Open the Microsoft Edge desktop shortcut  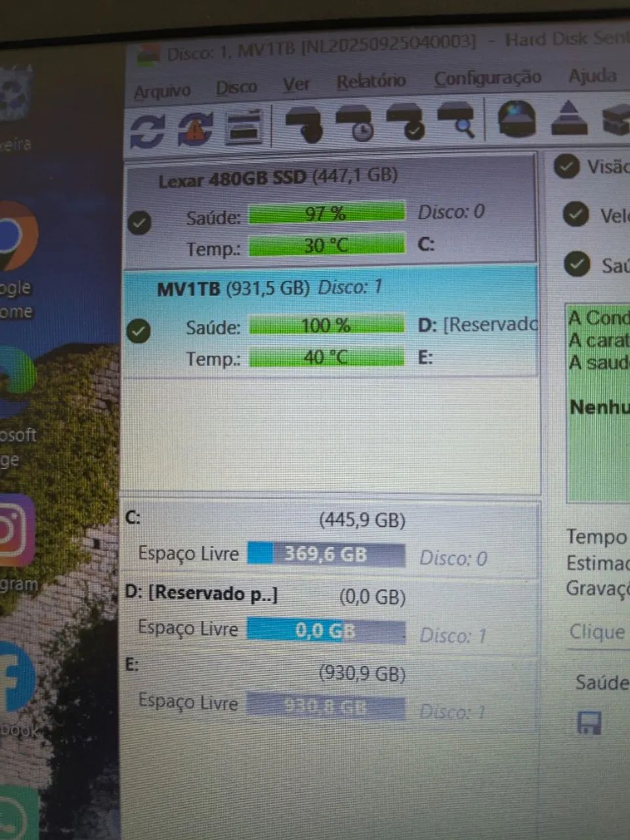point(18,408)
